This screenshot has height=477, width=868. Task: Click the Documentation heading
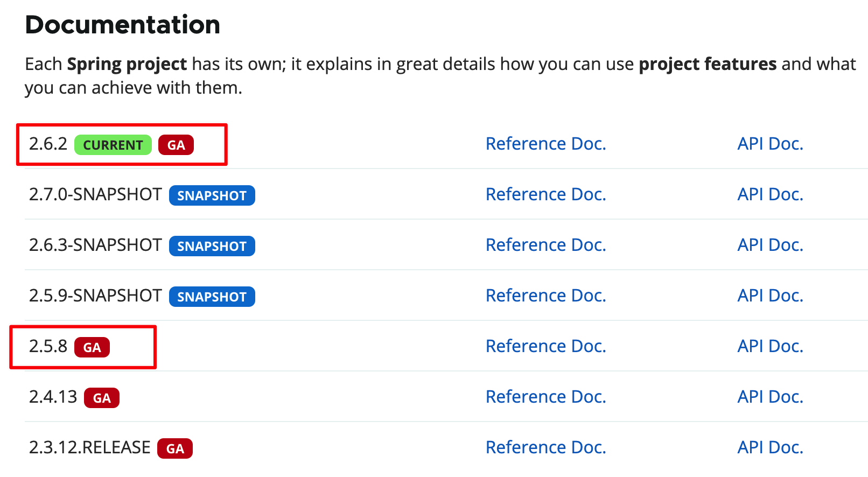pos(123,25)
